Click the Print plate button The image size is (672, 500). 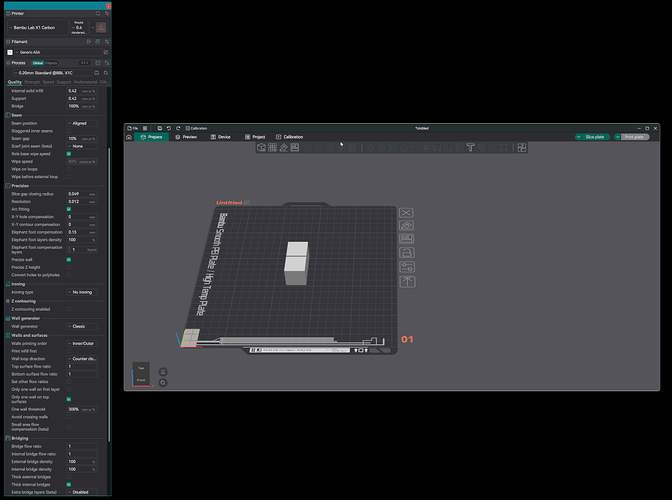coord(634,137)
